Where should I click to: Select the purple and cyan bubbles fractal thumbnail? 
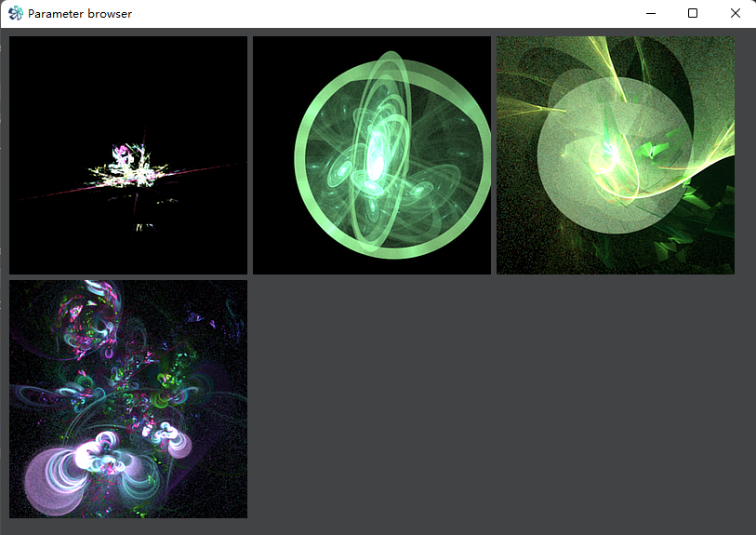point(128,399)
